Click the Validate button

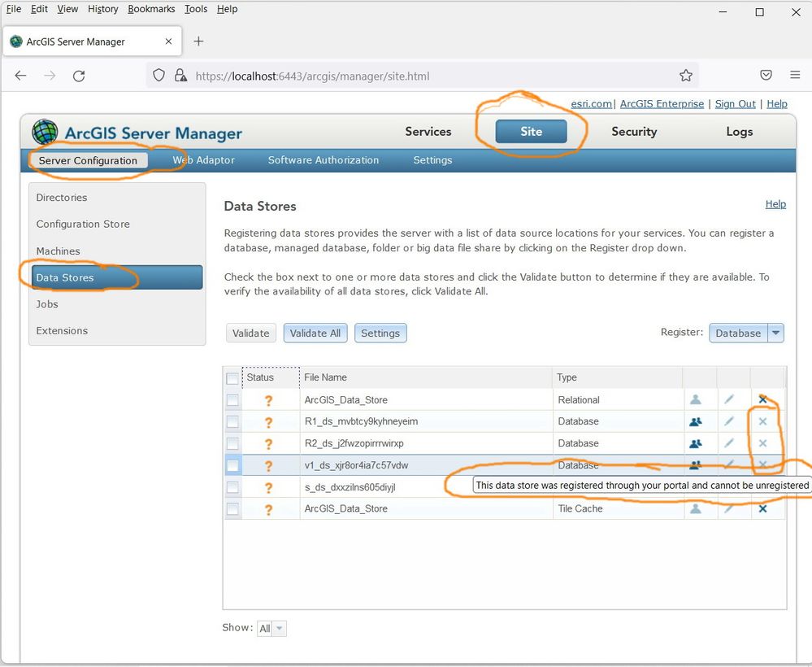pos(250,333)
